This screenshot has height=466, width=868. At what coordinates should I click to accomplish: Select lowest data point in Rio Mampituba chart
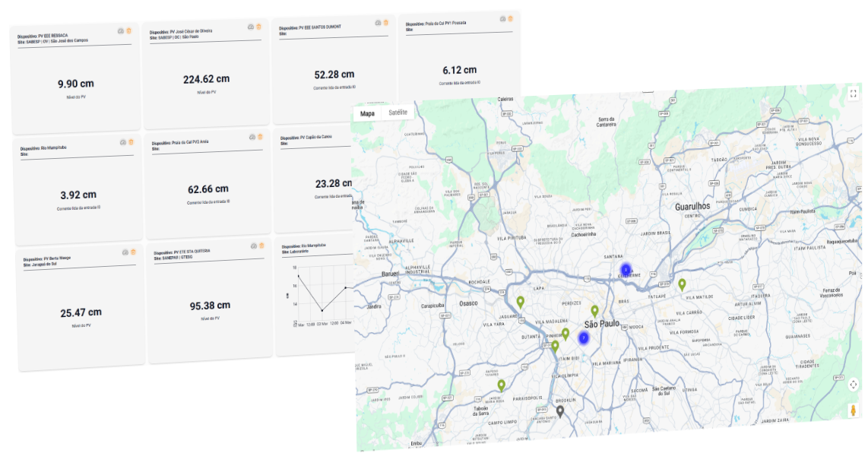[x=322, y=310]
